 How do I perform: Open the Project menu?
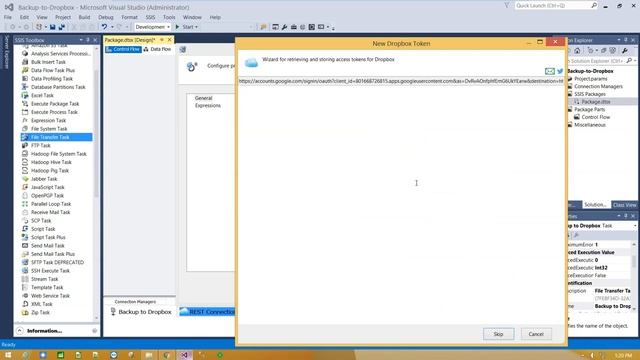[x=63, y=17]
